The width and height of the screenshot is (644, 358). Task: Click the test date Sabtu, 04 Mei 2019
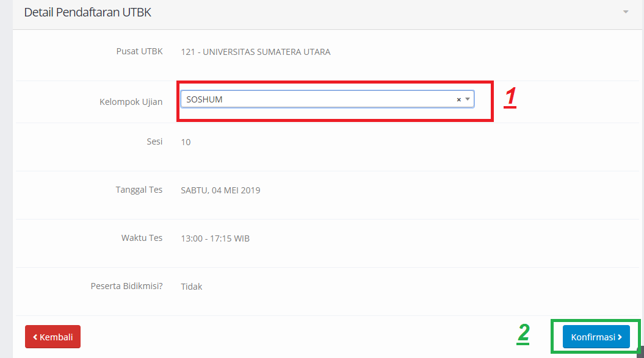(x=220, y=190)
